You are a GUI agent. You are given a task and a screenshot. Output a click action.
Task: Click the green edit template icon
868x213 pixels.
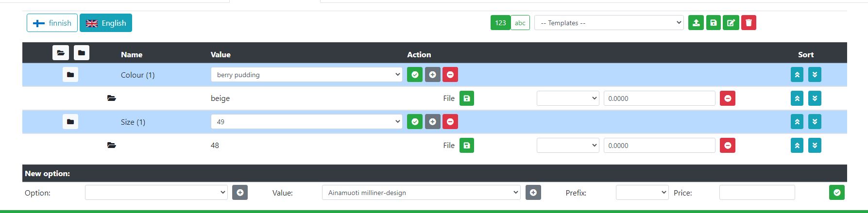point(731,23)
